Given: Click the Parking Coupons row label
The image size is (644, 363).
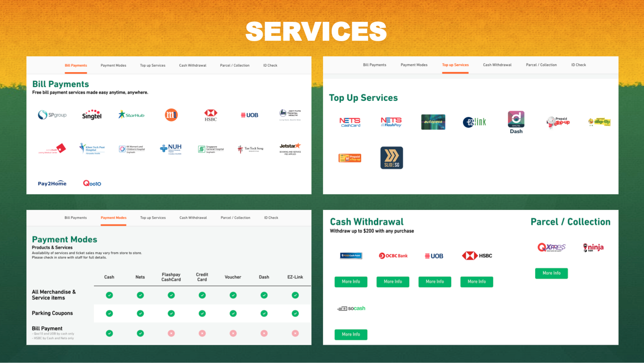Looking at the screenshot, I should [52, 313].
